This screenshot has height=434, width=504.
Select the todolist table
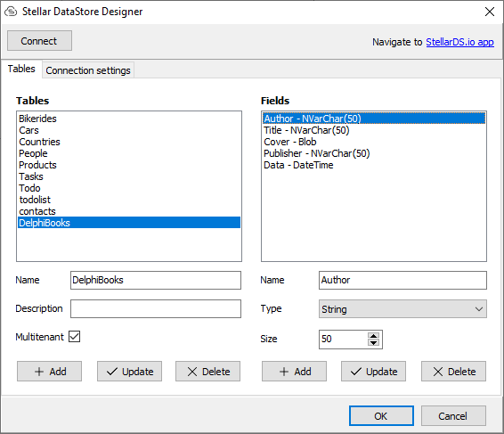[x=129, y=200]
